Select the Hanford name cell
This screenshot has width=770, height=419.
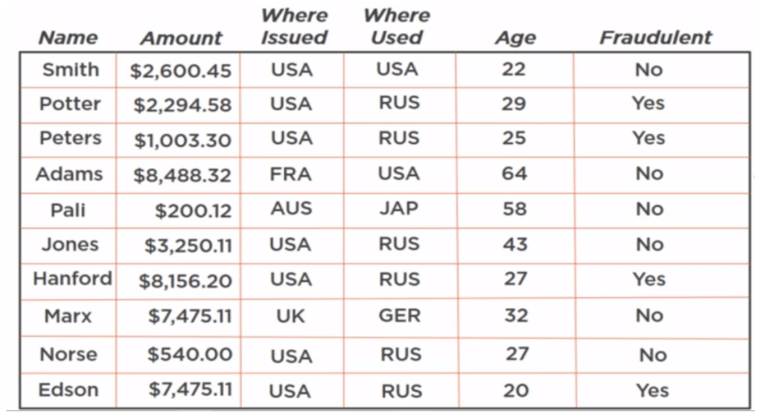72,279
